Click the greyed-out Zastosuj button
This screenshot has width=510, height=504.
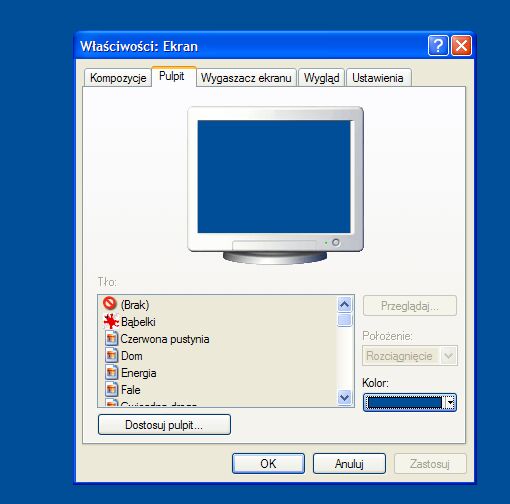430,463
